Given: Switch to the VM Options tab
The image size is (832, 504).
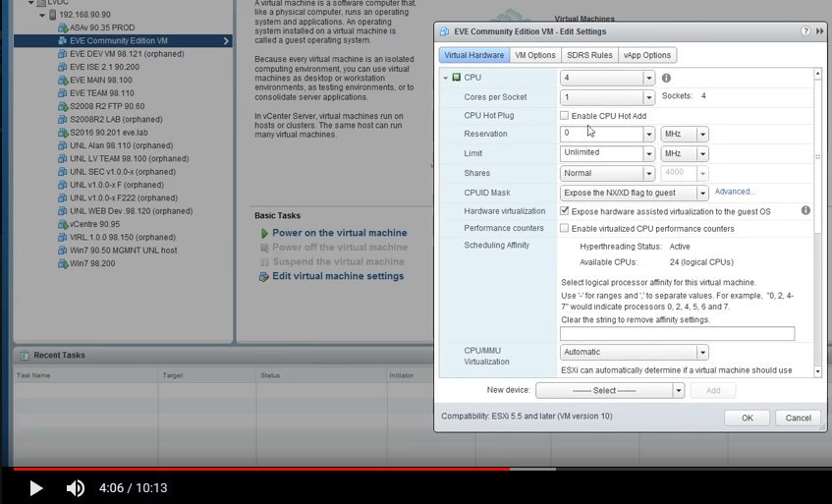Looking at the screenshot, I should tap(534, 55).
